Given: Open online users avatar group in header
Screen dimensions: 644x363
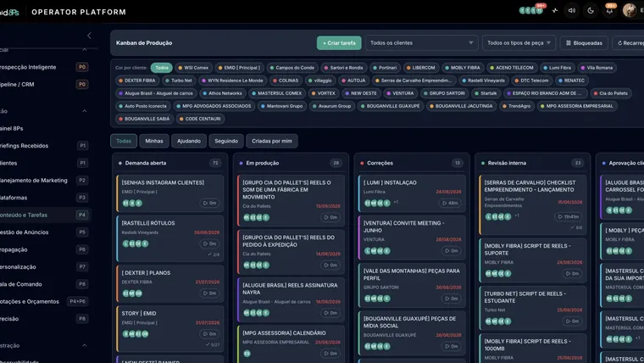Looking at the screenshot, I should click(x=531, y=10).
